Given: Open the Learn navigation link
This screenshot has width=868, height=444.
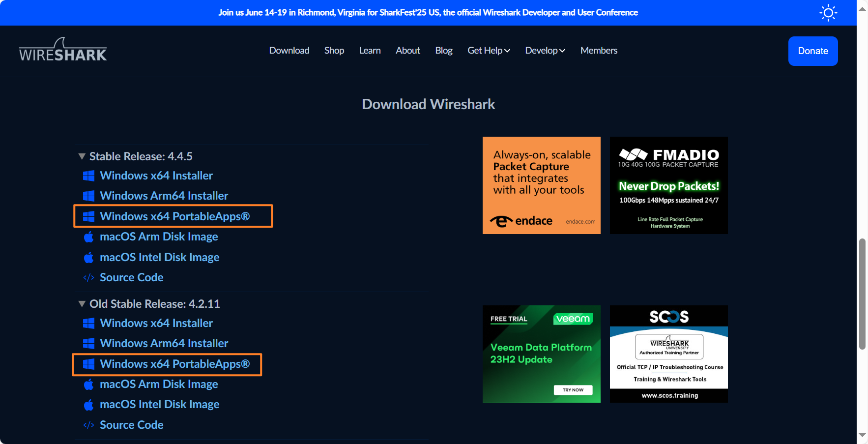Looking at the screenshot, I should pyautogui.click(x=370, y=51).
